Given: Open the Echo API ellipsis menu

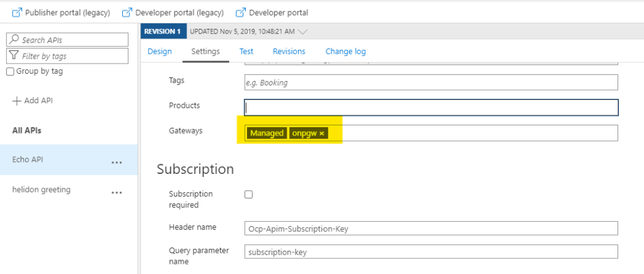Looking at the screenshot, I should pyautogui.click(x=117, y=162).
